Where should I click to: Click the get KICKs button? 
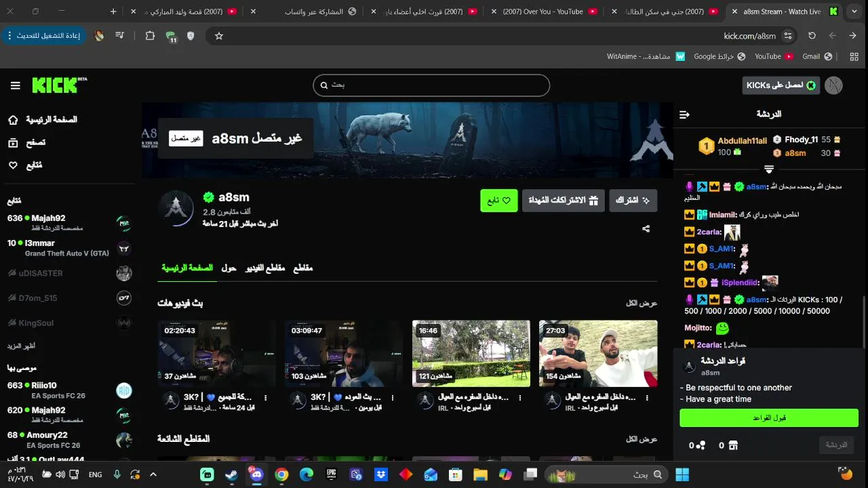[x=781, y=85]
